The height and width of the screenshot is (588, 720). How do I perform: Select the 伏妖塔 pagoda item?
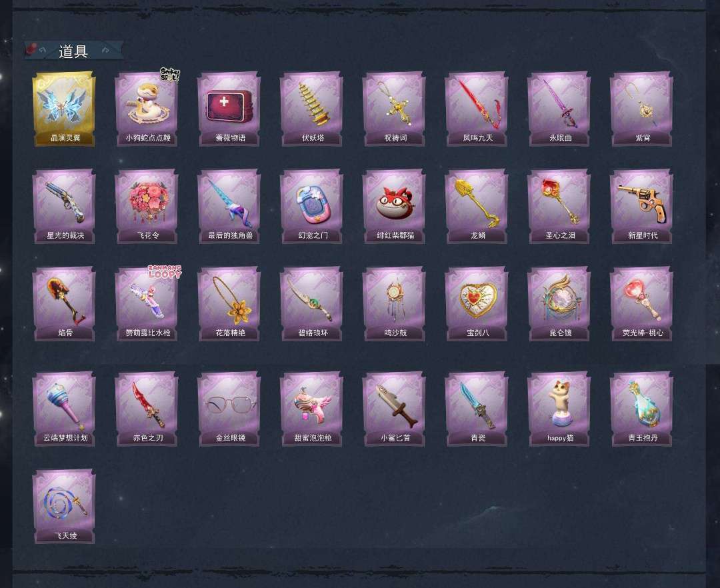(x=312, y=109)
